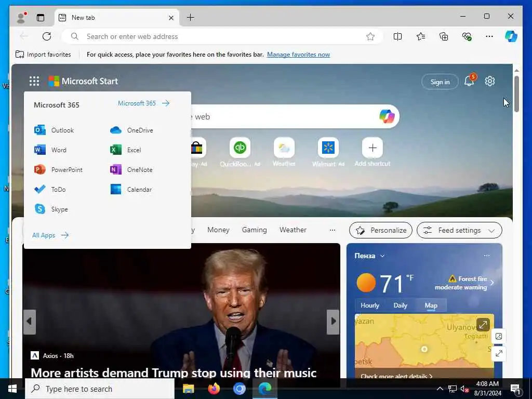Screen dimensions: 532x399
Task: Expand the Пенза location chevron
Action: (382, 256)
